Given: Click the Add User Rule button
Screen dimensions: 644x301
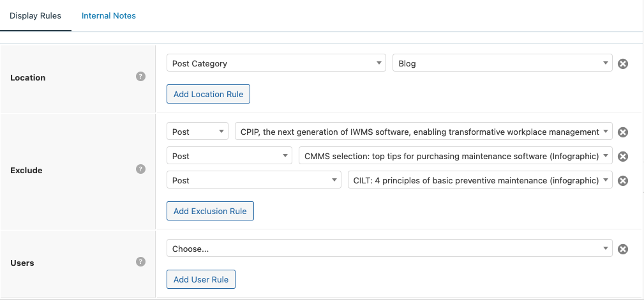Looking at the screenshot, I should (x=201, y=279).
